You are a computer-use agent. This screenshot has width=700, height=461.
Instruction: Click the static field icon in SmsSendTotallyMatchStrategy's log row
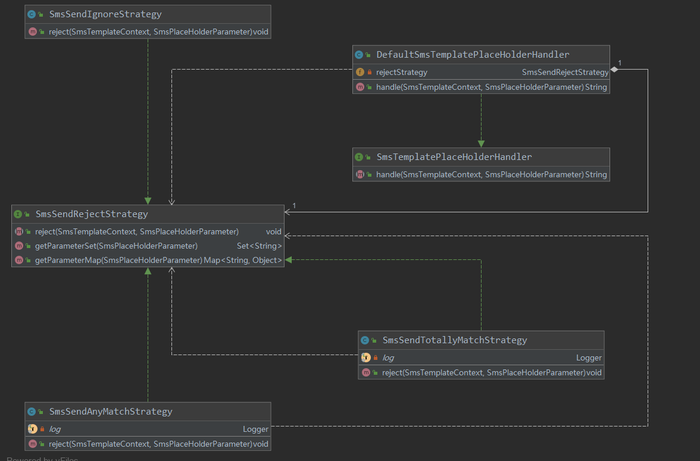click(x=366, y=357)
